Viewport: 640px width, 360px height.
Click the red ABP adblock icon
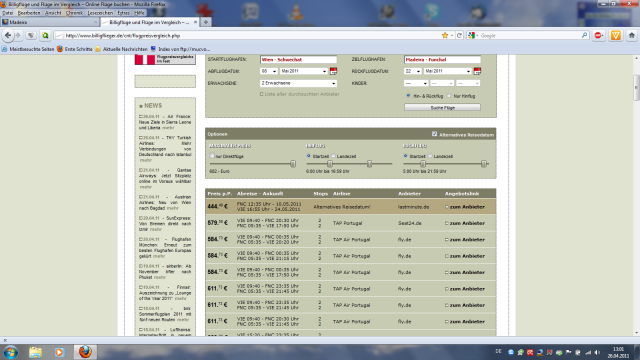(x=599, y=36)
